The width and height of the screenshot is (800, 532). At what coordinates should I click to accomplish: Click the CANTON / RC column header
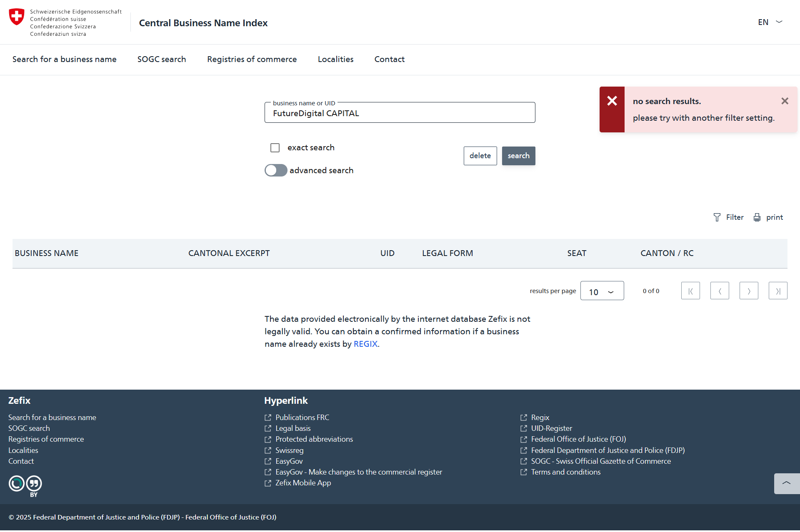tap(667, 253)
